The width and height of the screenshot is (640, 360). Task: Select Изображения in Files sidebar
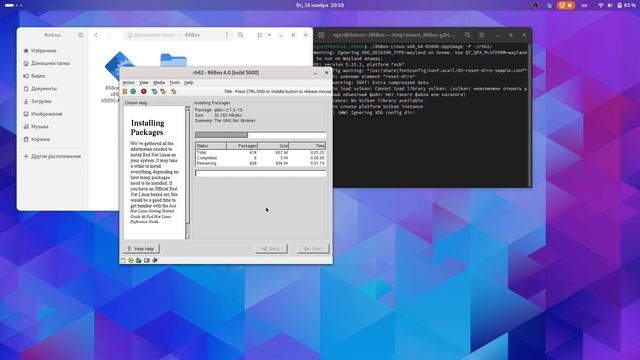point(53,114)
